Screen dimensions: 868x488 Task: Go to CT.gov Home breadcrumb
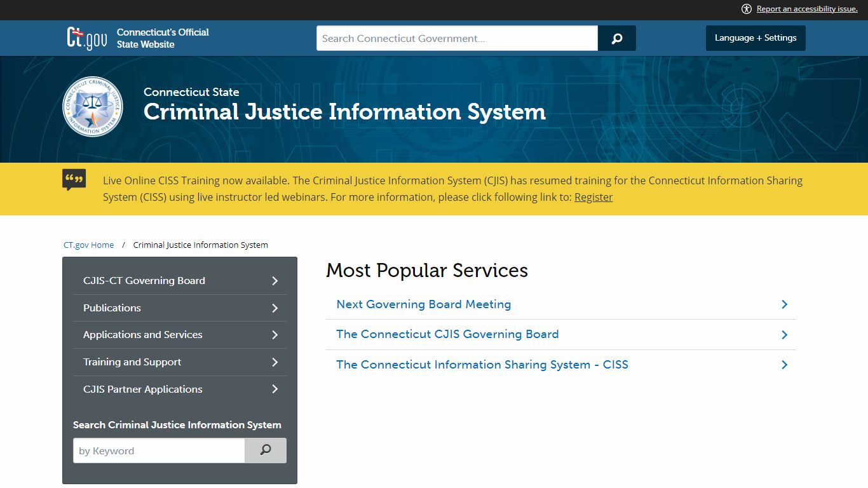click(x=89, y=245)
